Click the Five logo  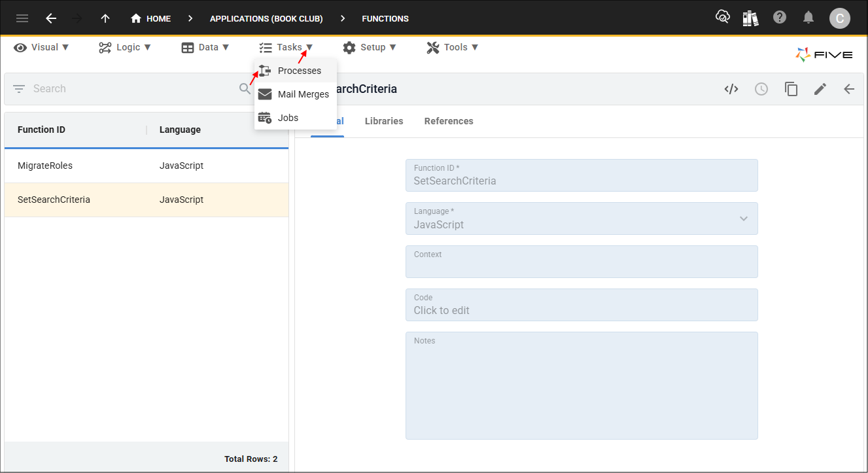coord(824,55)
